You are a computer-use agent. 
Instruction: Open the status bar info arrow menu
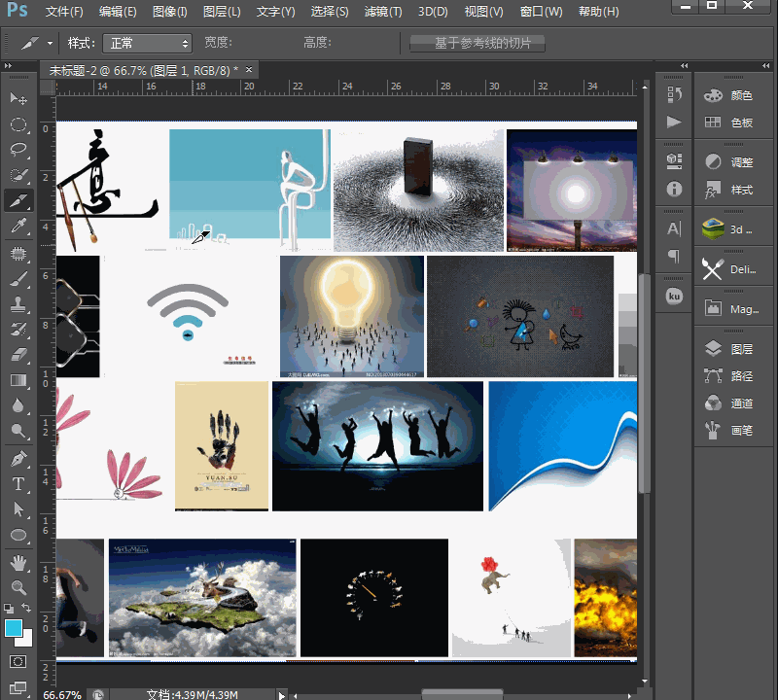tap(281, 695)
